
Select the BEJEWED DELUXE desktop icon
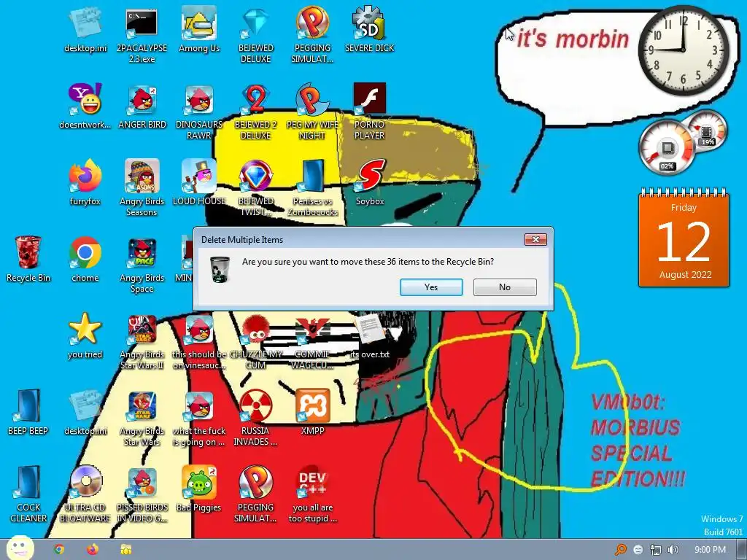click(x=256, y=36)
